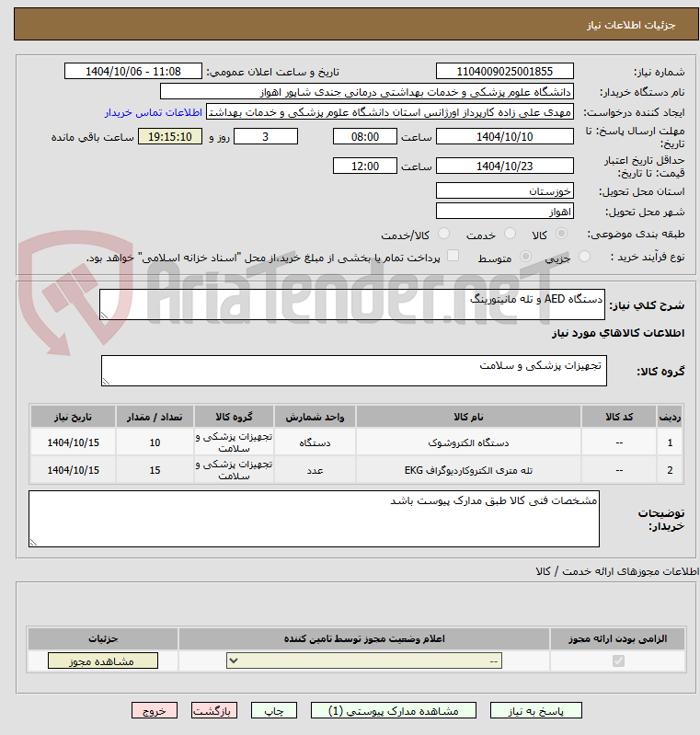This screenshot has width=700, height=735.
Task: Click the دستگاه الکتروشوک item name
Action: (x=468, y=442)
